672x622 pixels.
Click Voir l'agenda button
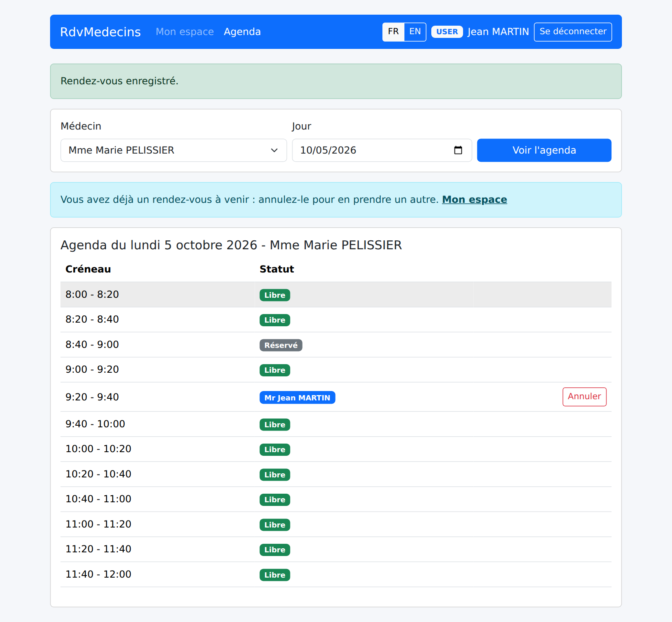click(544, 150)
